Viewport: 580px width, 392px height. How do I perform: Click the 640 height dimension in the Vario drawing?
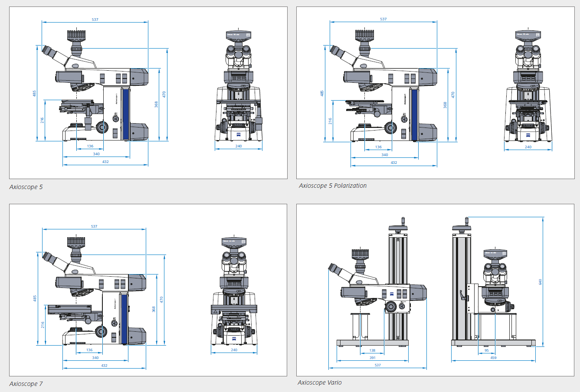(540, 282)
